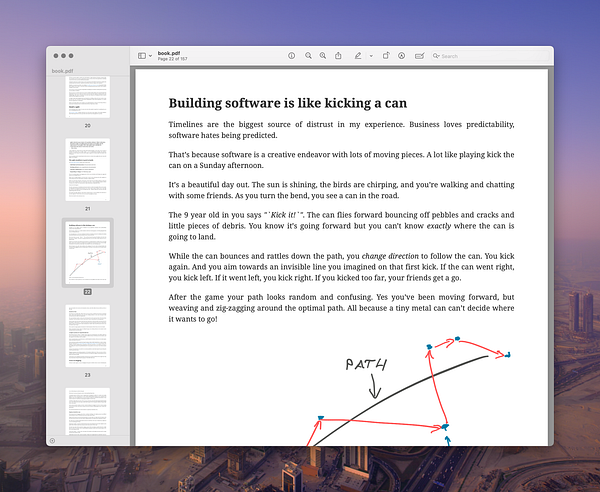Toggle the sidebar view button
Screen dimensions: 600x492
click(x=142, y=56)
